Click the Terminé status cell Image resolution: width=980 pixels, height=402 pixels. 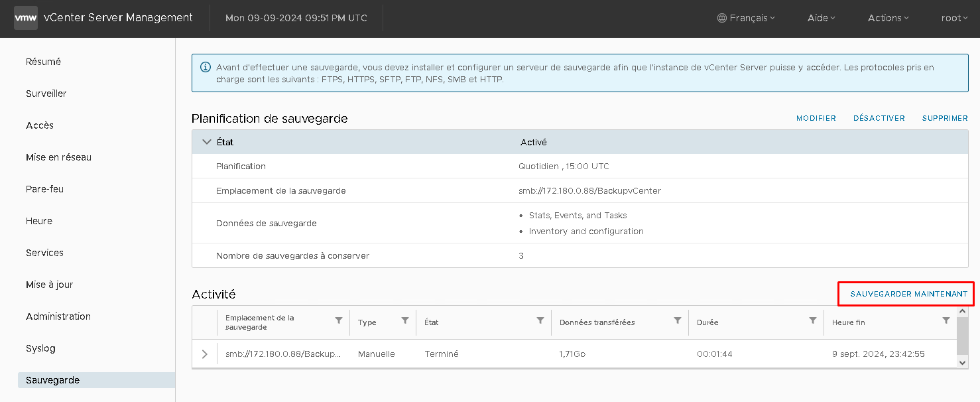click(442, 354)
